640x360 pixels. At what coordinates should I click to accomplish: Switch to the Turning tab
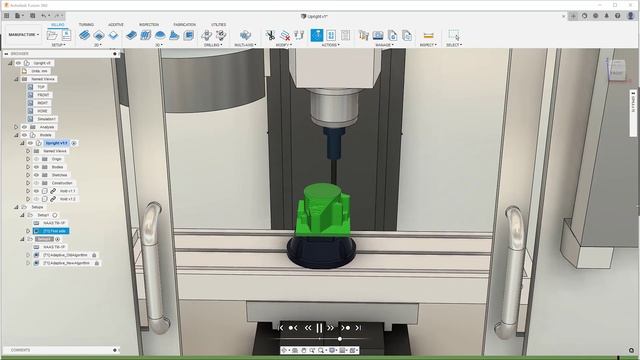[x=86, y=25]
